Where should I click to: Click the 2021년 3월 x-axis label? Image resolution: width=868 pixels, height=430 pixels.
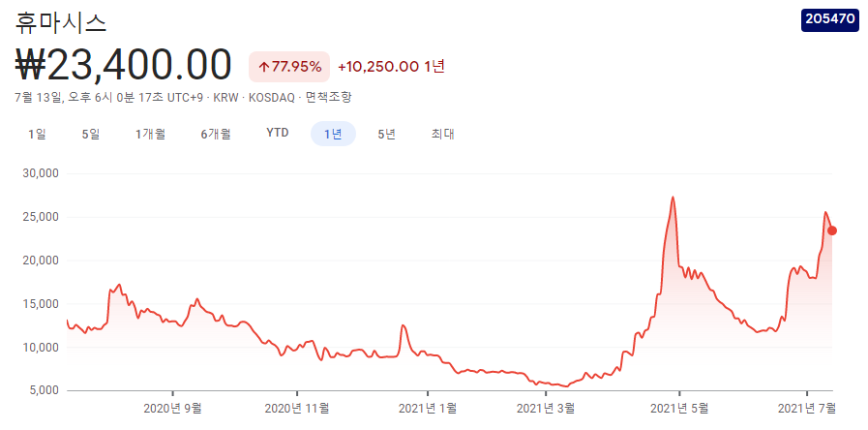[546, 409]
